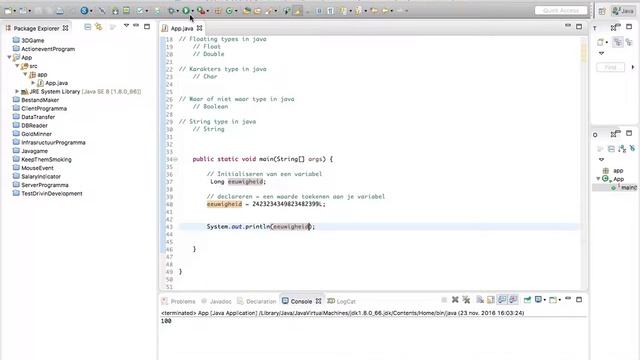The height and width of the screenshot is (360, 640).
Task: Collapse the src folder node
Action: (x=17, y=66)
